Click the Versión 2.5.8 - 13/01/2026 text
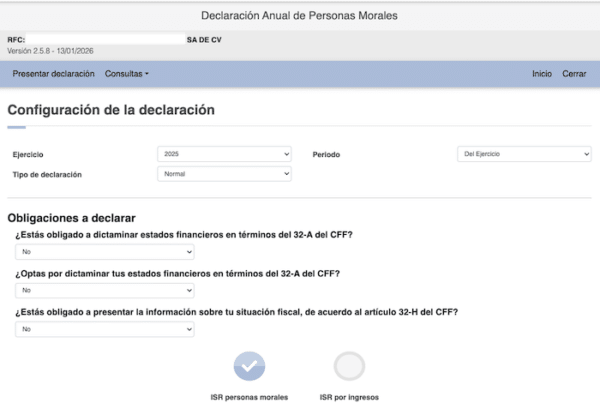This screenshot has width=600, height=403. pos(50,51)
